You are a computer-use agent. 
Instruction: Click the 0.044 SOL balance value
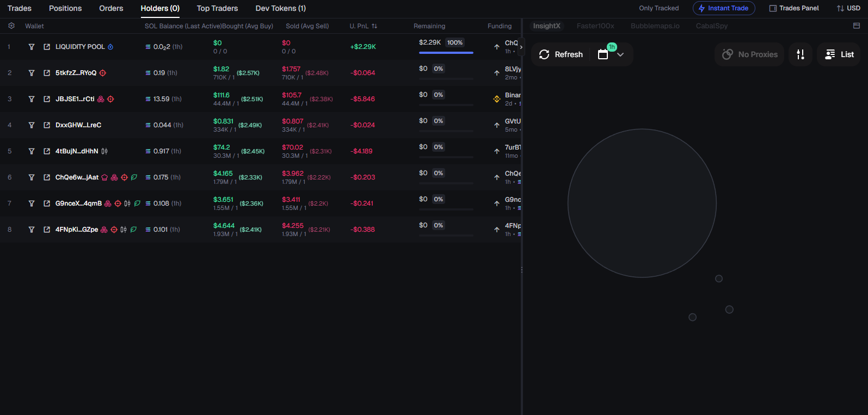(162, 125)
